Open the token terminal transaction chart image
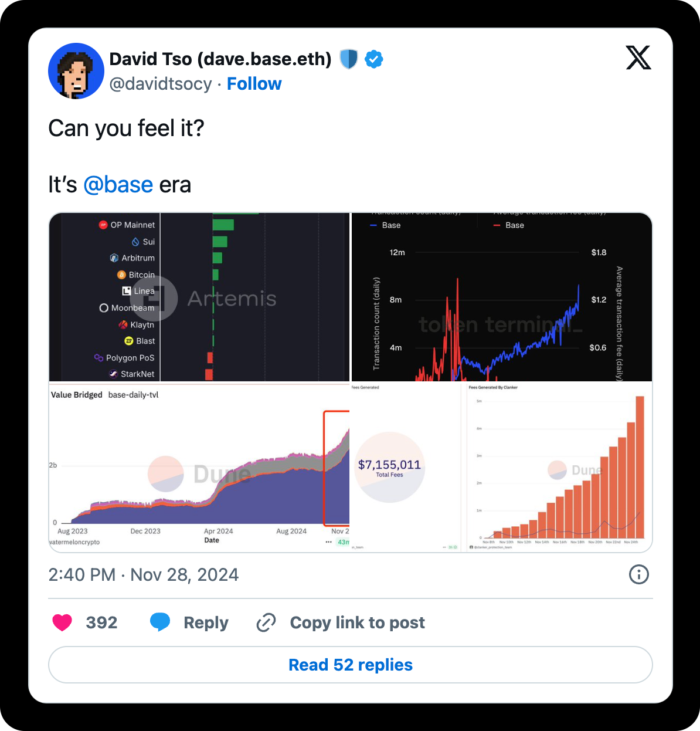Viewport: 700px width, 731px height. 502,297
